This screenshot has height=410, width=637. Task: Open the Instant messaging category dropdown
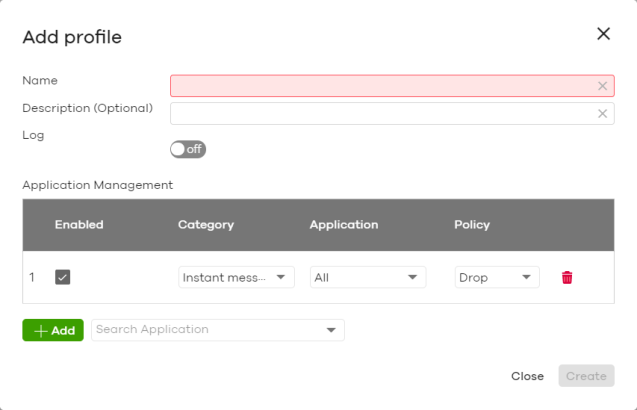236,278
